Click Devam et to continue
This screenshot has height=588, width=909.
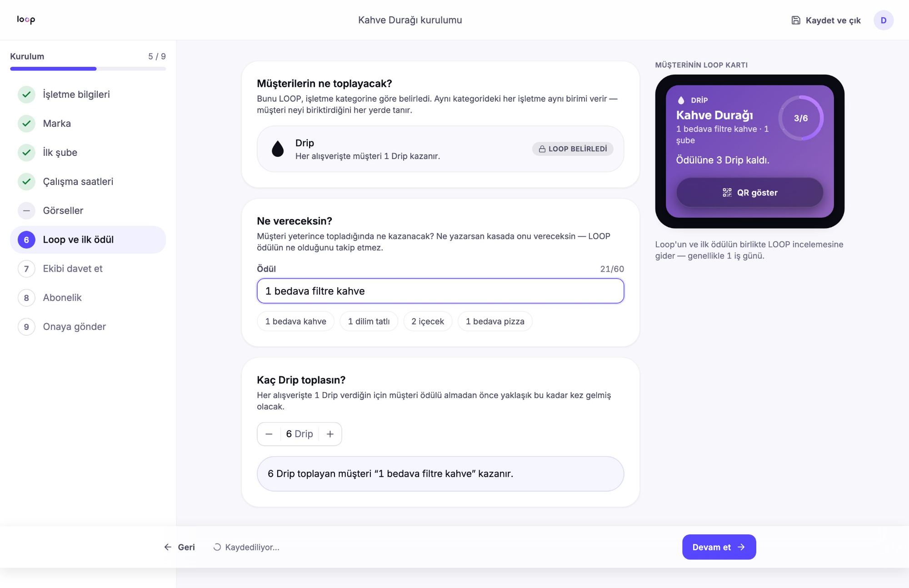pos(719,547)
